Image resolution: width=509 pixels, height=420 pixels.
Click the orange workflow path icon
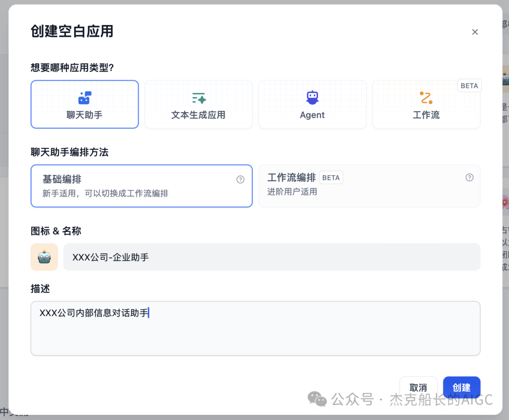click(x=426, y=98)
